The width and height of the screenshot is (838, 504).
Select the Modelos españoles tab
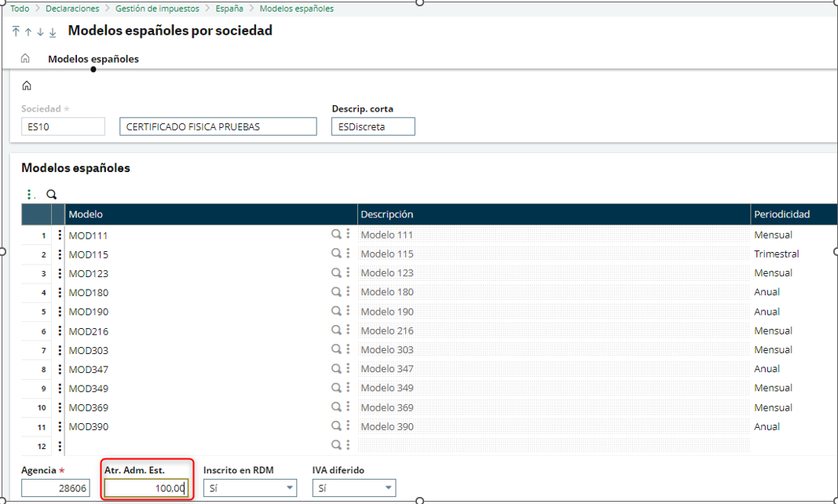coord(93,60)
